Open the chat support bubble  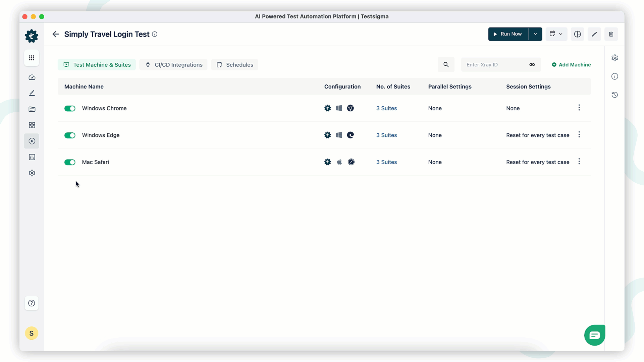point(595,335)
